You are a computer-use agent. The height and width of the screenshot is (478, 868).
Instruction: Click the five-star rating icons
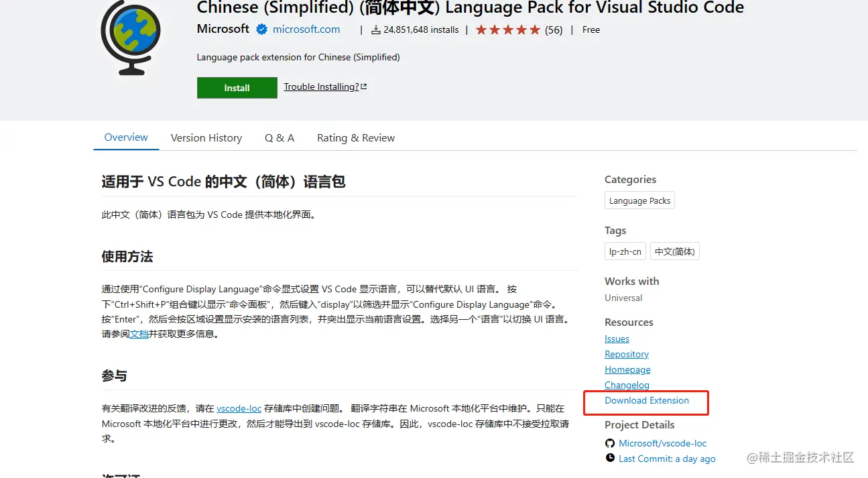pyautogui.click(x=507, y=30)
